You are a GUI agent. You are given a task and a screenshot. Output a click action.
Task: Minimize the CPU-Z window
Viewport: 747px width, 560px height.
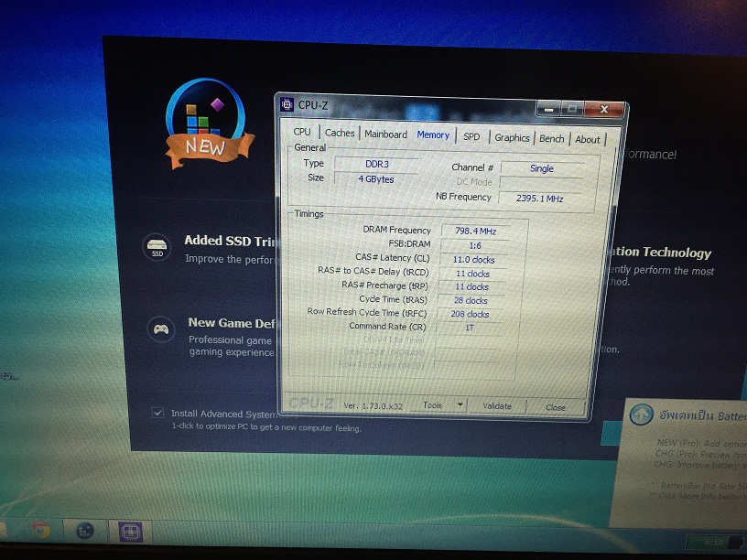tap(549, 109)
